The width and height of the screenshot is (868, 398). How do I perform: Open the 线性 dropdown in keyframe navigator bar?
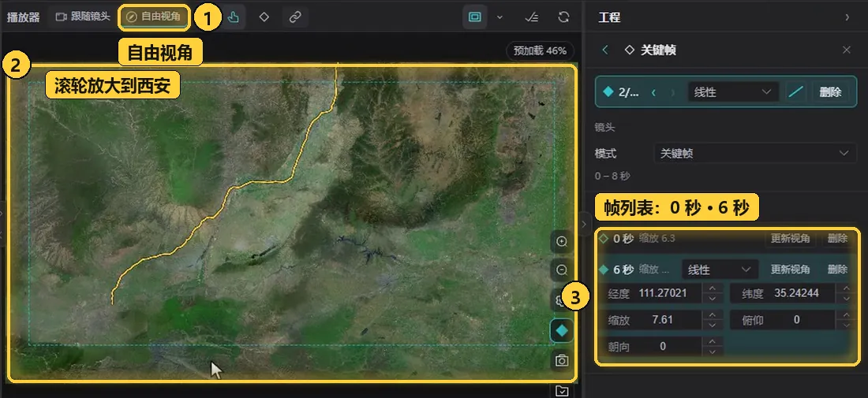click(732, 92)
